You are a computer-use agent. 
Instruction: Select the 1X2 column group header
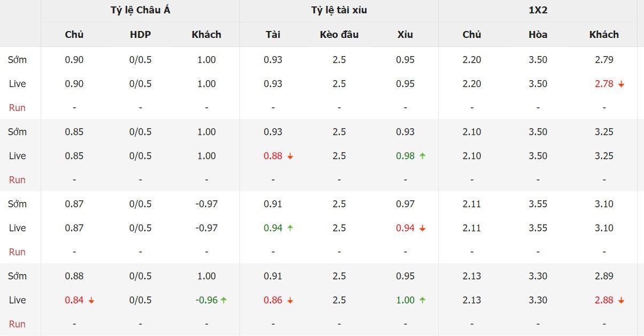click(x=538, y=11)
